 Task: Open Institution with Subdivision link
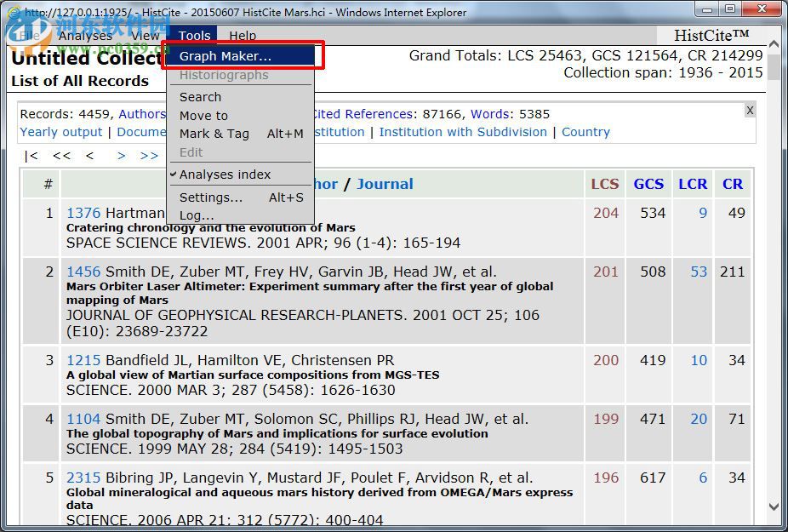[x=463, y=132]
